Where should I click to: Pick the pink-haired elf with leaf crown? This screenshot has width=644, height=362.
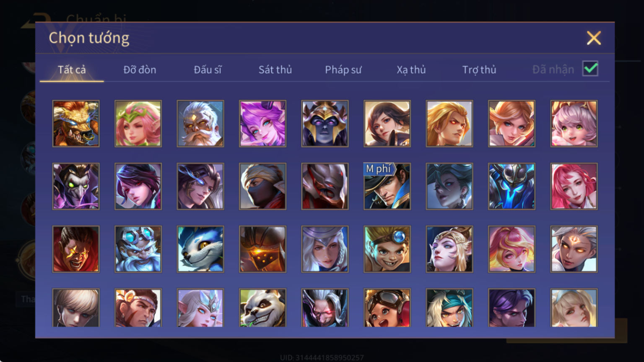[138, 124]
